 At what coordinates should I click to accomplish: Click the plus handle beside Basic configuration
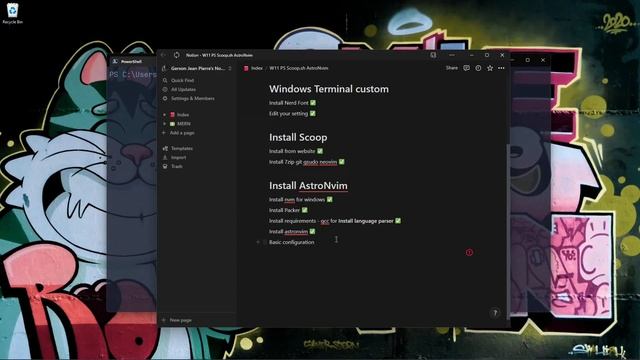tap(258, 242)
